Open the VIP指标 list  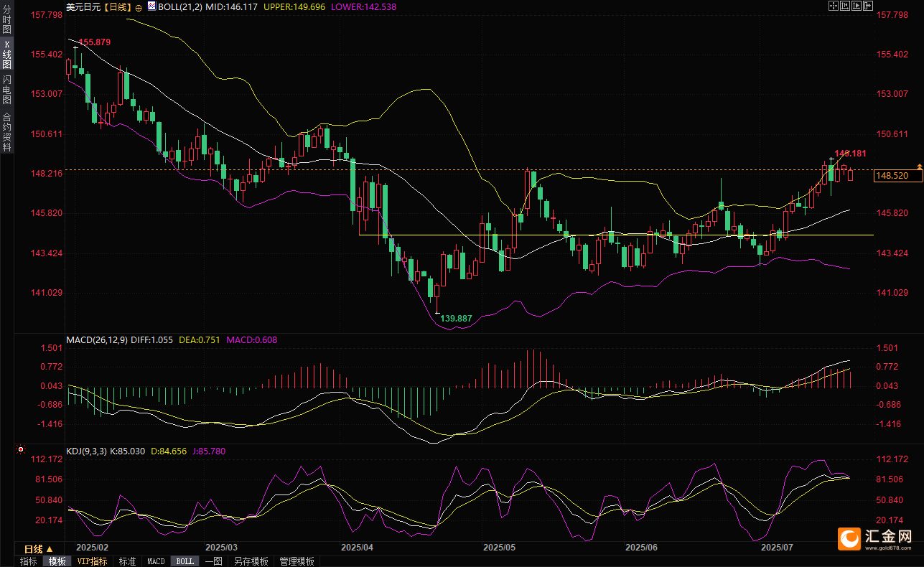pyautogui.click(x=93, y=561)
